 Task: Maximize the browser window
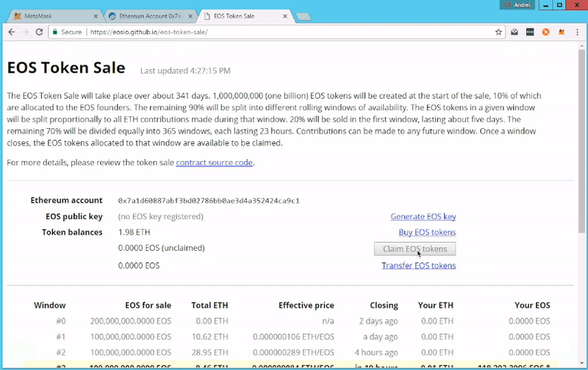pyautogui.click(x=559, y=5)
